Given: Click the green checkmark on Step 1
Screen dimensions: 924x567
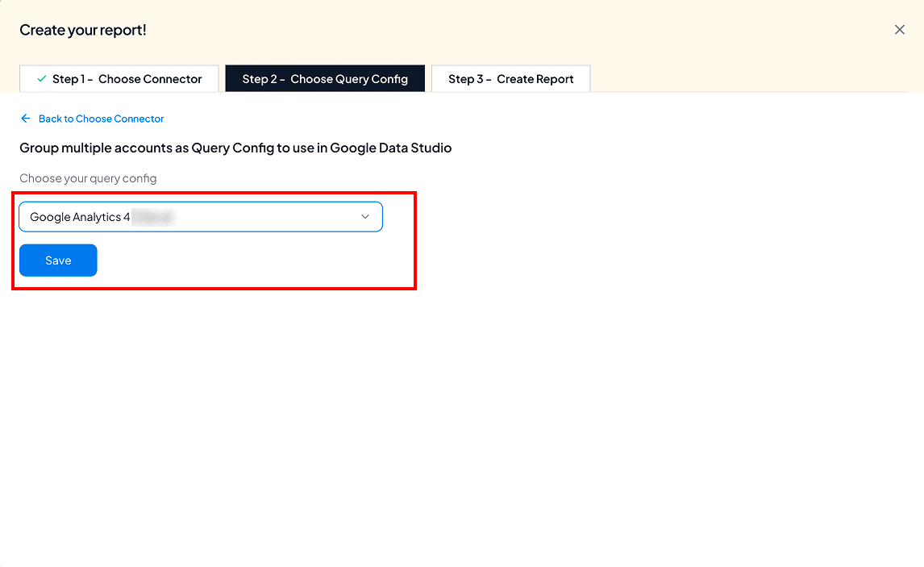Looking at the screenshot, I should [x=41, y=78].
